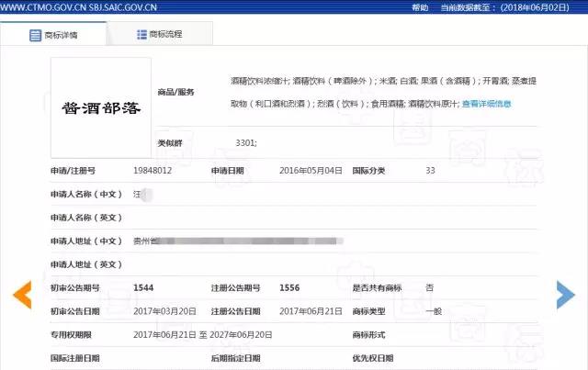Select exclusive period 2017年06月21日 至 2027年06月20日
Screen dimensions: 588x370
(x=202, y=335)
